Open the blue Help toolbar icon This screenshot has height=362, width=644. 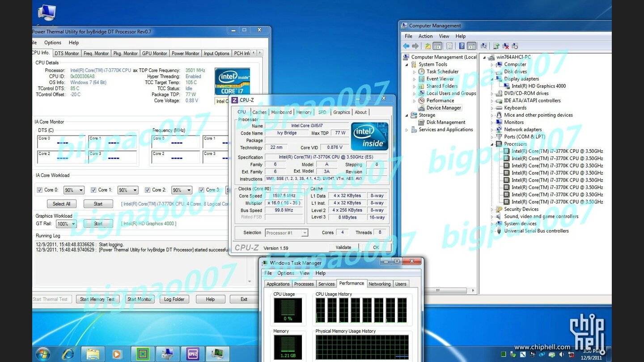click(462, 46)
